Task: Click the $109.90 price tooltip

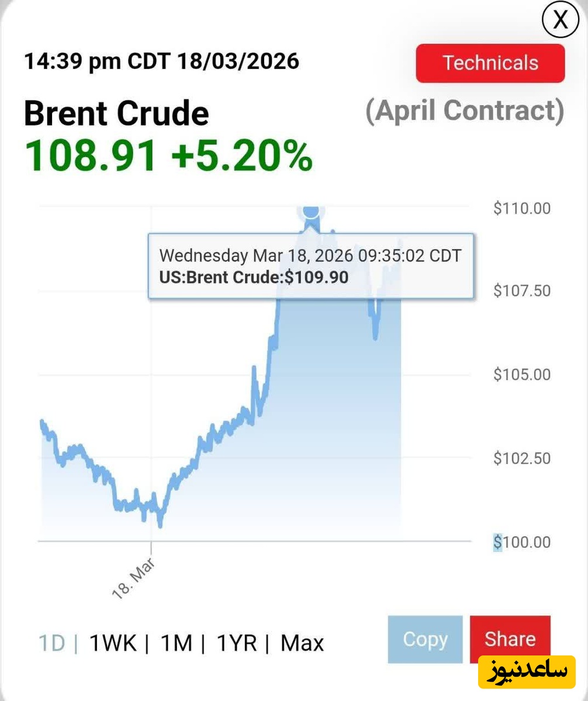Action: click(310, 266)
